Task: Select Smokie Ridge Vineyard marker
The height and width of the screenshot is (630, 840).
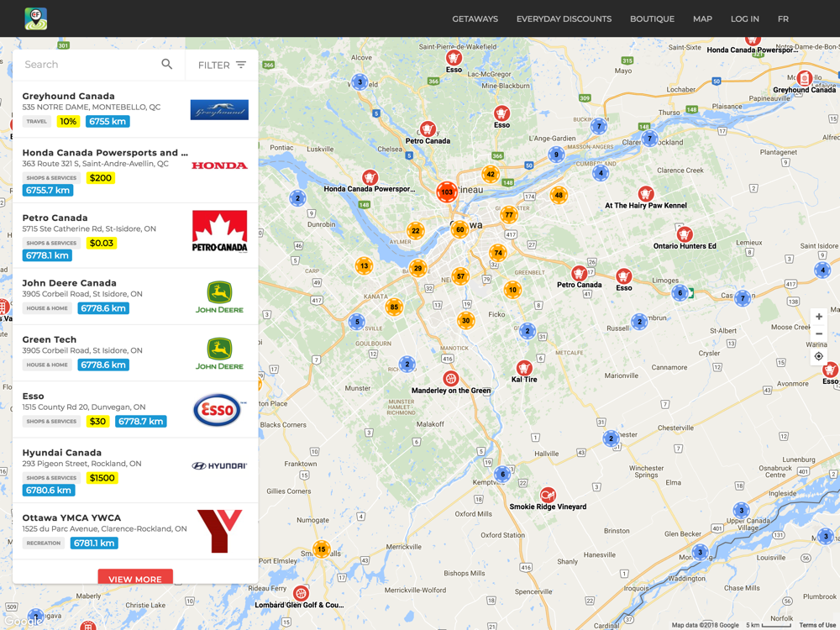Action: [x=548, y=495]
